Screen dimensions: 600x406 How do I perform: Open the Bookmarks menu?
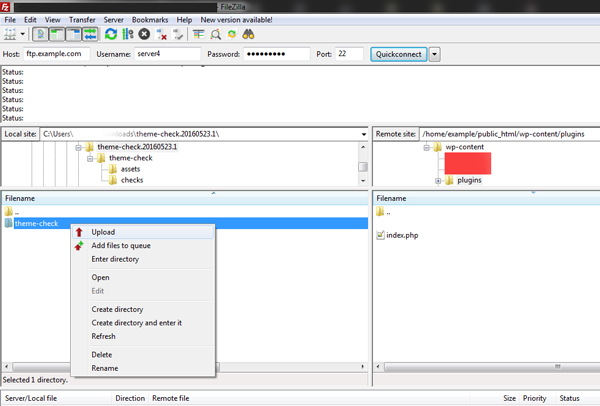pos(150,20)
